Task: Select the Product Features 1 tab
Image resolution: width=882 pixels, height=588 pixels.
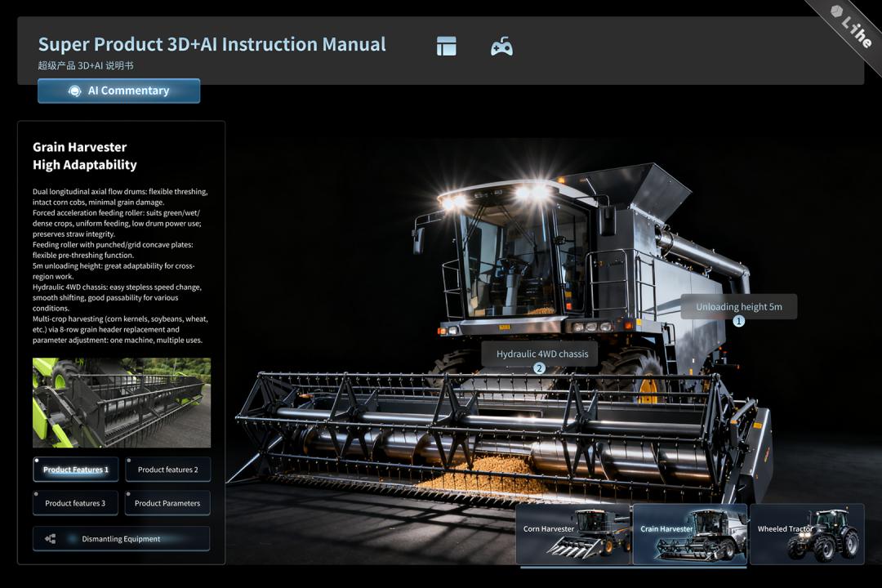Action: pos(76,470)
